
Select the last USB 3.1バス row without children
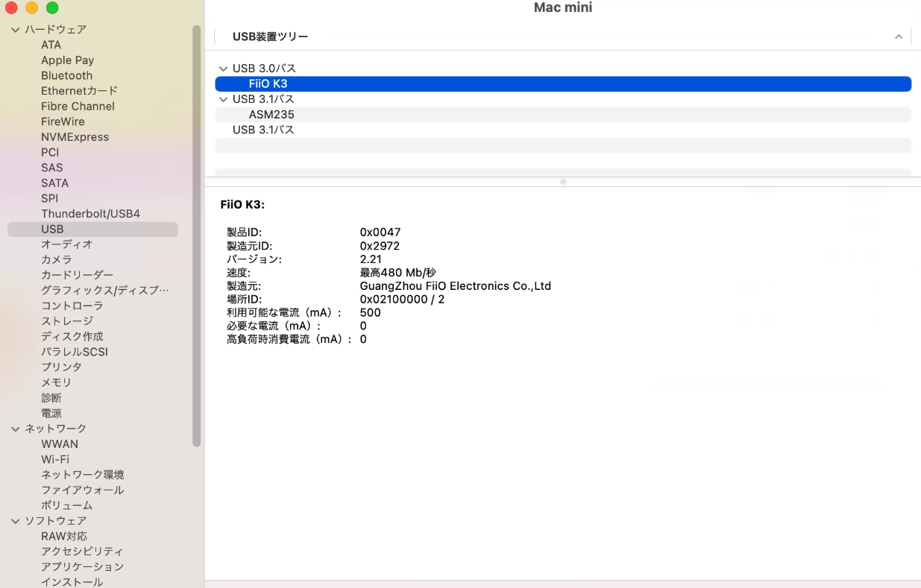point(563,130)
